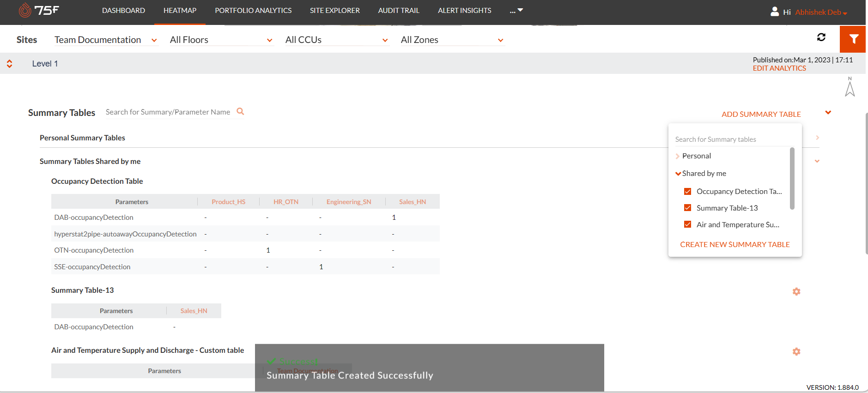Collapse the Add Summary Table chevron
Viewport: 868px width, 393px height.
(x=828, y=112)
